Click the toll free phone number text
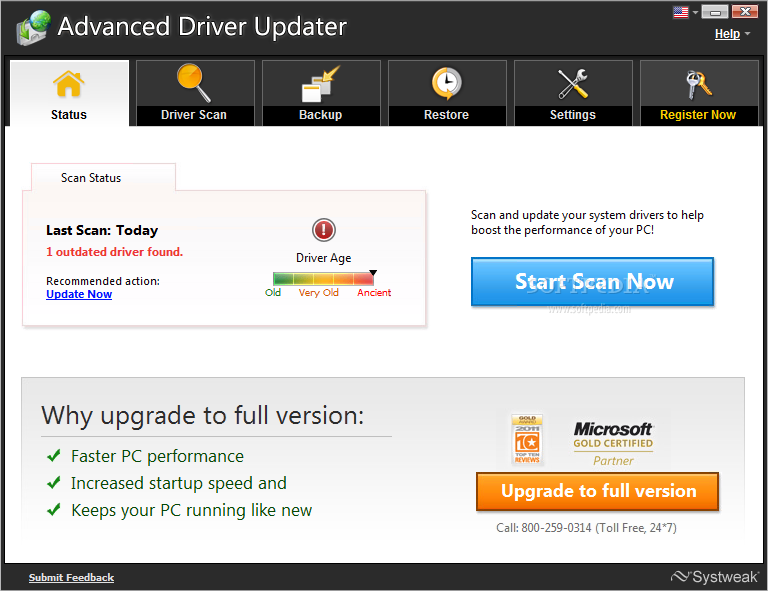 click(x=586, y=528)
